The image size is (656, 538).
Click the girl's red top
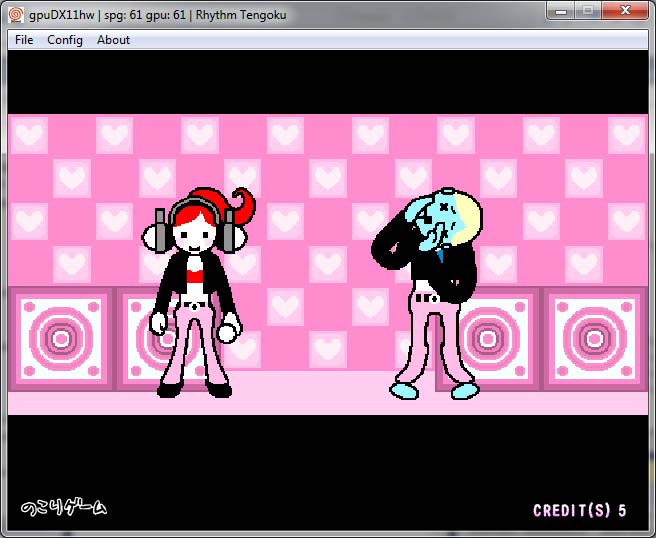[195, 273]
